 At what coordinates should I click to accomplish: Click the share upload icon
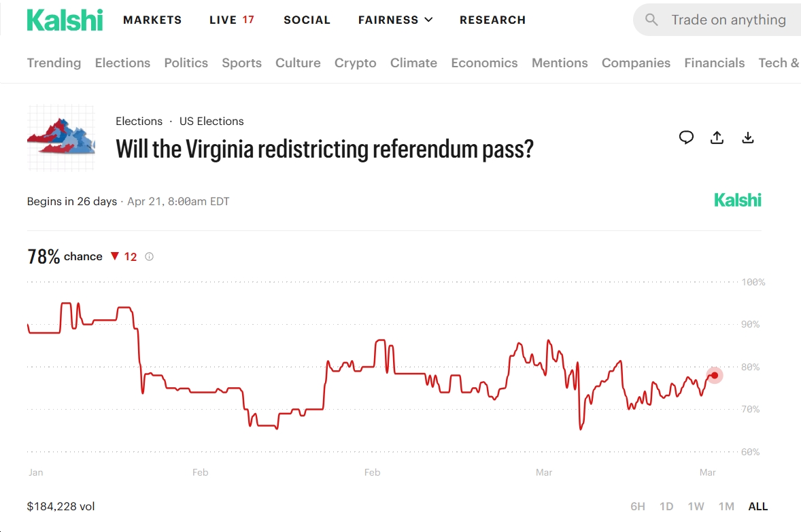tap(717, 138)
